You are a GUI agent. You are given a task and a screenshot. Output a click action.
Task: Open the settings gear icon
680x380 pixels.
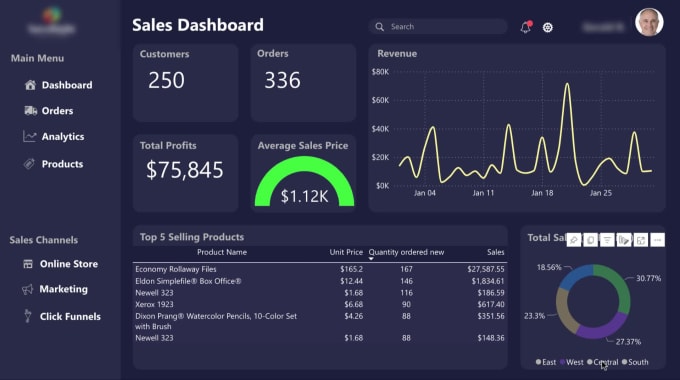point(548,27)
